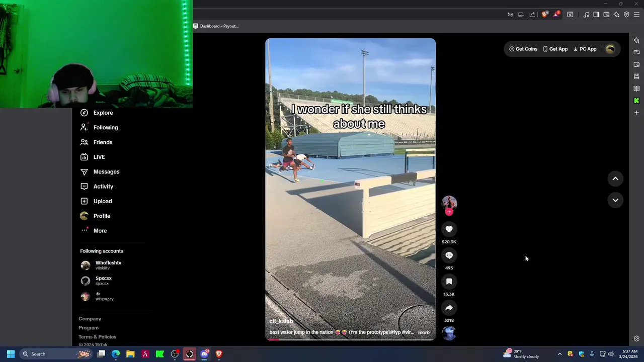Open the volume control in system tray

(611, 354)
